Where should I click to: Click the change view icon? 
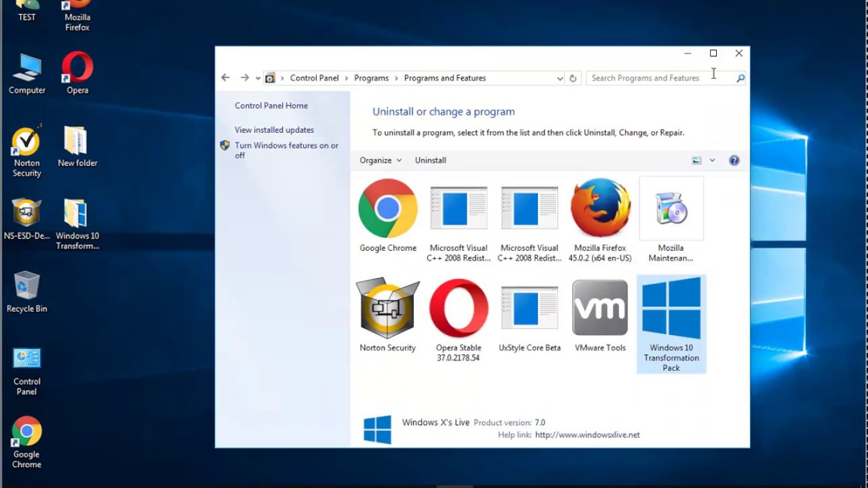click(x=696, y=161)
